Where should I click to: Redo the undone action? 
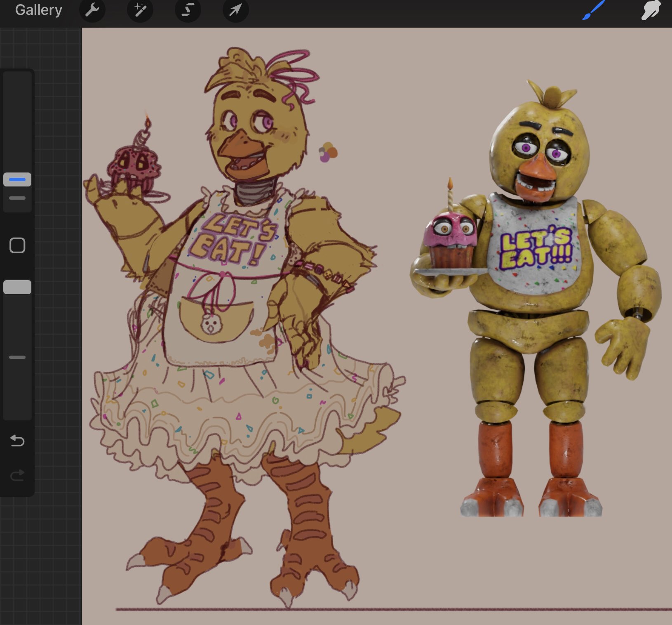coord(17,476)
